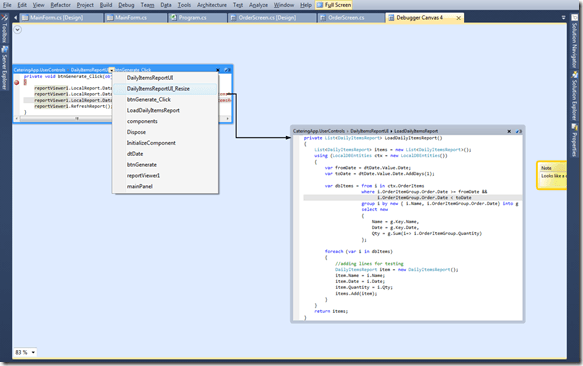Toggle Full Screen mode

tap(334, 5)
